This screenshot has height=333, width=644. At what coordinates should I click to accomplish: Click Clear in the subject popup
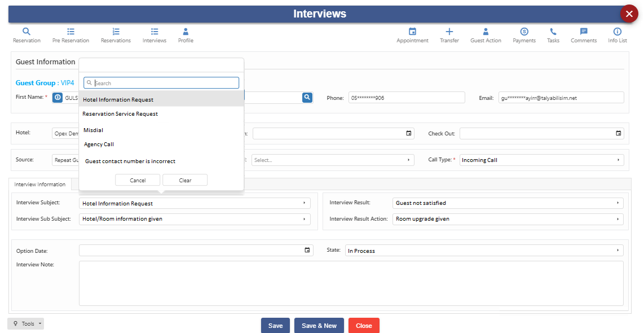185,180
